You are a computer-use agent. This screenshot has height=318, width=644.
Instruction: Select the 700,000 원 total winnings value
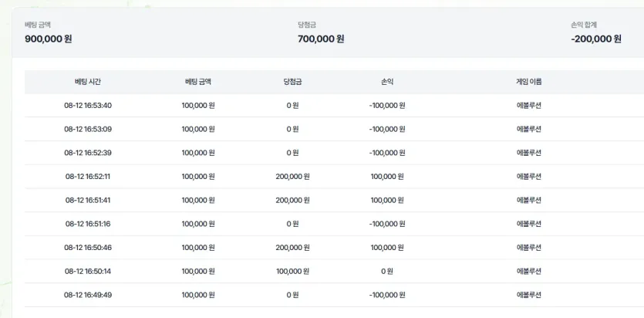pyautogui.click(x=321, y=39)
